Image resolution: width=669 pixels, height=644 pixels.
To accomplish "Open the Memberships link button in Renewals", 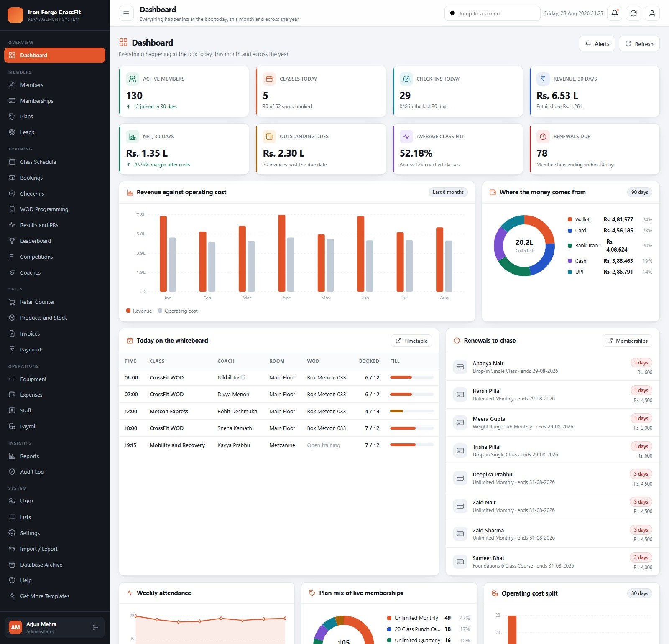I will tap(627, 341).
